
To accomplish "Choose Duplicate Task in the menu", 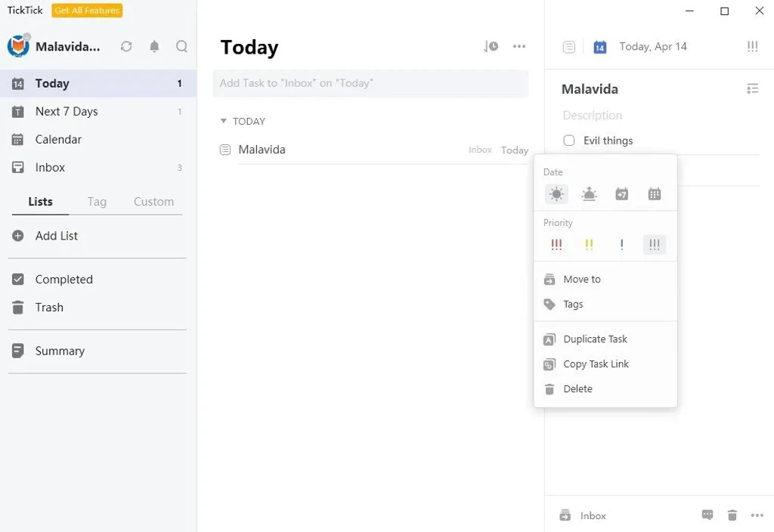I will (605, 339).
